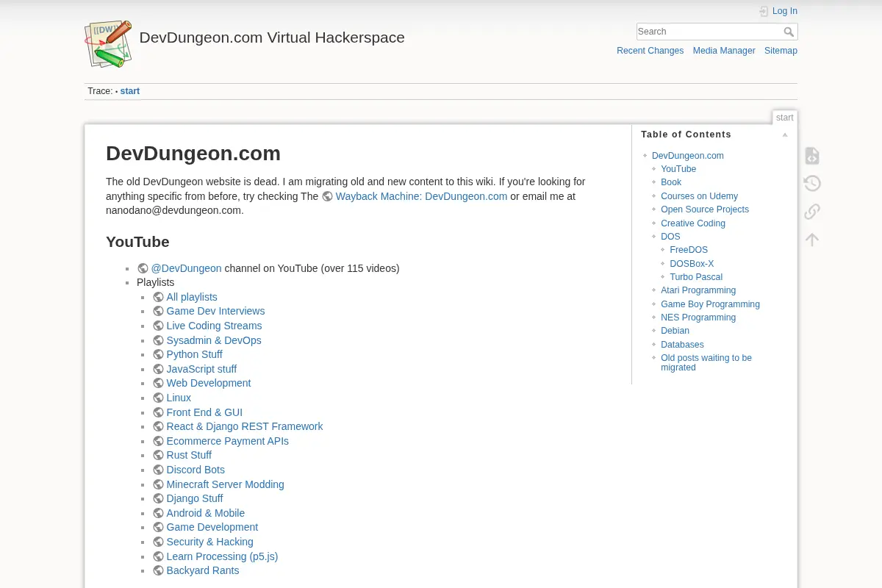This screenshot has height=588, width=882.
Task: Jump to Atari Programming section
Action: [698, 290]
